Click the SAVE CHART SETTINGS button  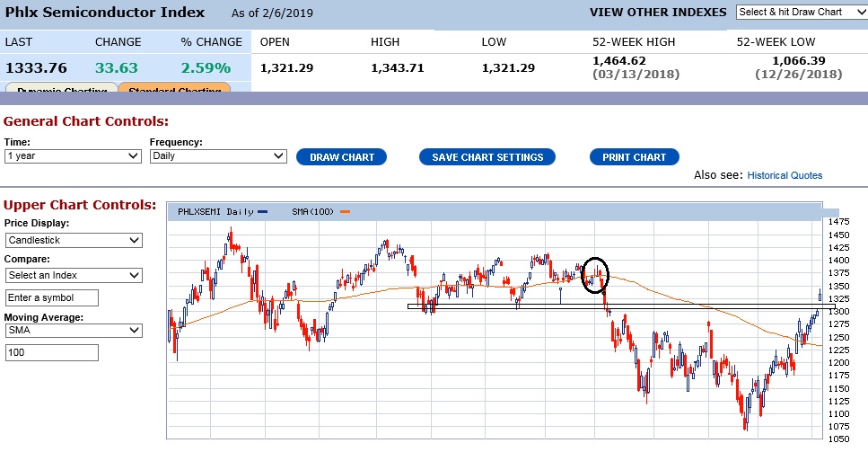pyautogui.click(x=487, y=157)
